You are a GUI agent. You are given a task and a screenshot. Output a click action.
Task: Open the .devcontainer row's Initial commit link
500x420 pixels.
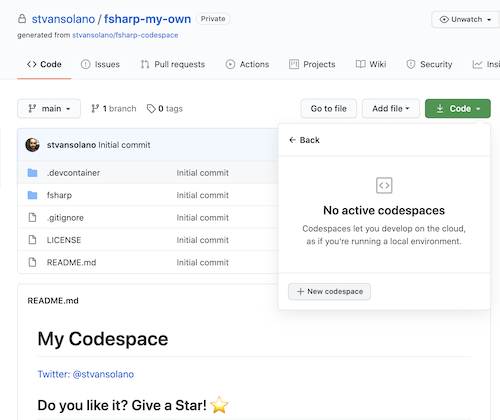point(203,173)
